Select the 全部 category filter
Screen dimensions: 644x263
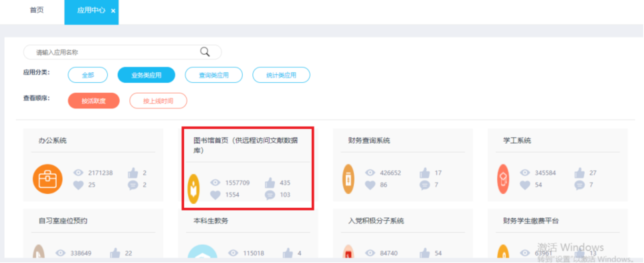pos(88,75)
